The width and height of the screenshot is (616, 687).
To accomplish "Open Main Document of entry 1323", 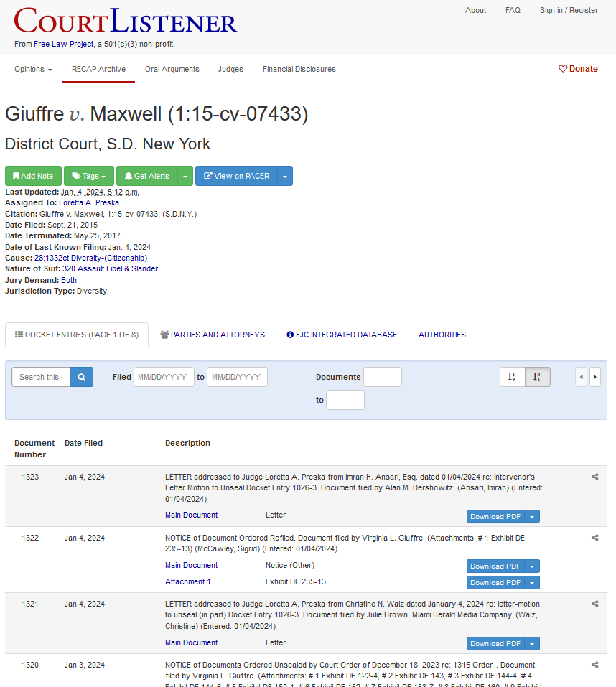I will pos(191,515).
